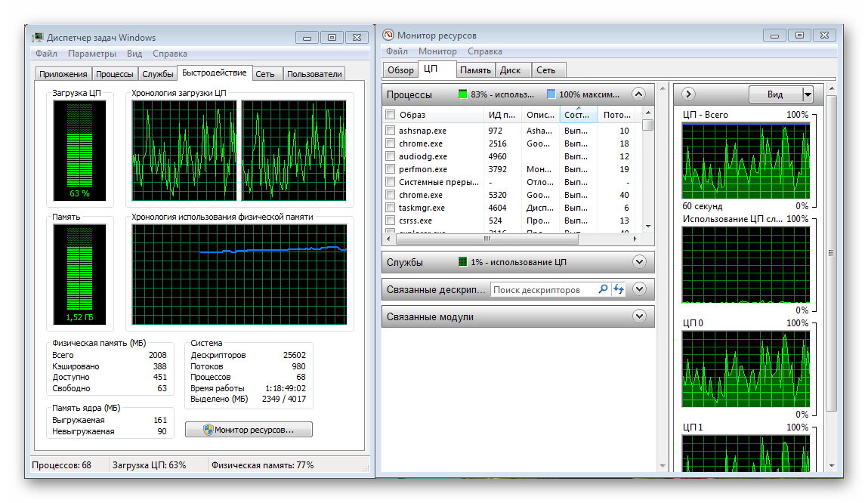Click the Resource Monitor title bar icon
The image size is (868, 503).
tap(388, 35)
